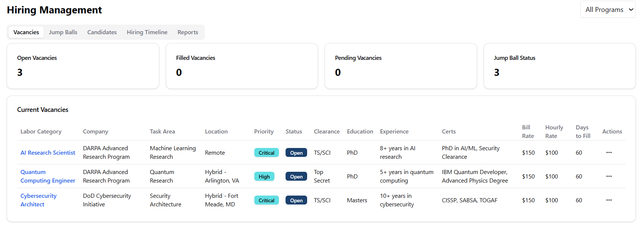Open the AI Research Scientist vacancy link
The height and width of the screenshot is (248, 644).
pos(48,153)
